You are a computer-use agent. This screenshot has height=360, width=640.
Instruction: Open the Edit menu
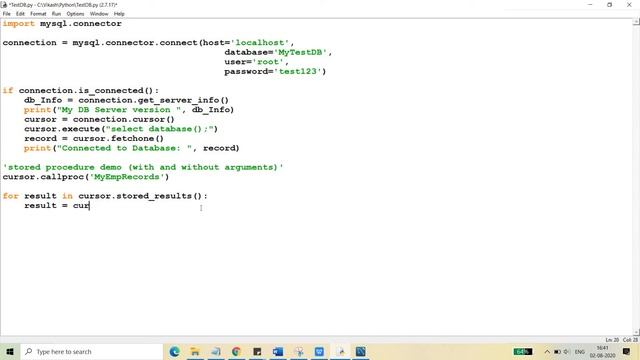20,14
